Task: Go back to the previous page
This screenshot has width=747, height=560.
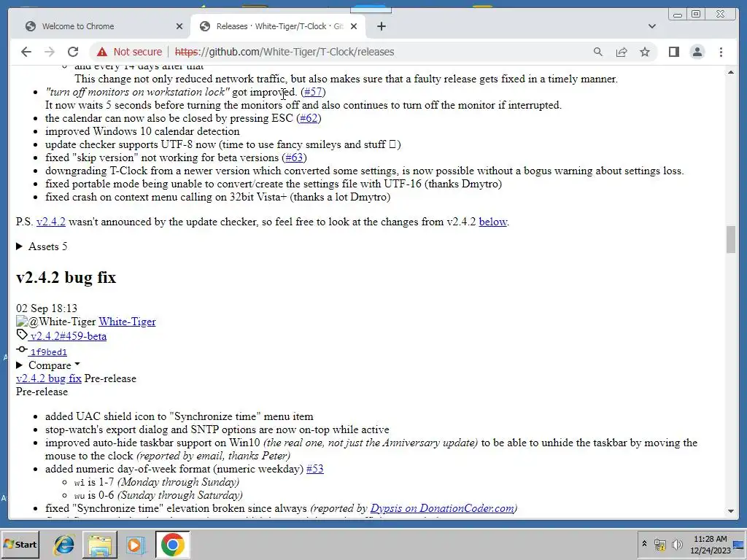Action: click(x=26, y=52)
